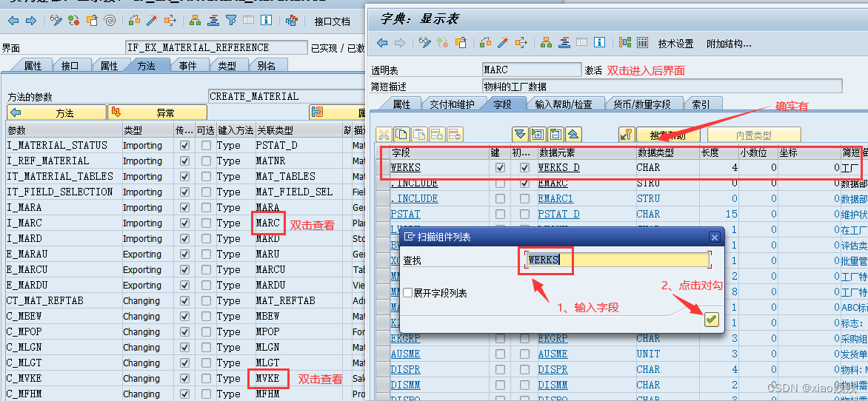Collapse all includes with double-up arrow icon
This screenshot has height=401, width=868.
pos(573,135)
